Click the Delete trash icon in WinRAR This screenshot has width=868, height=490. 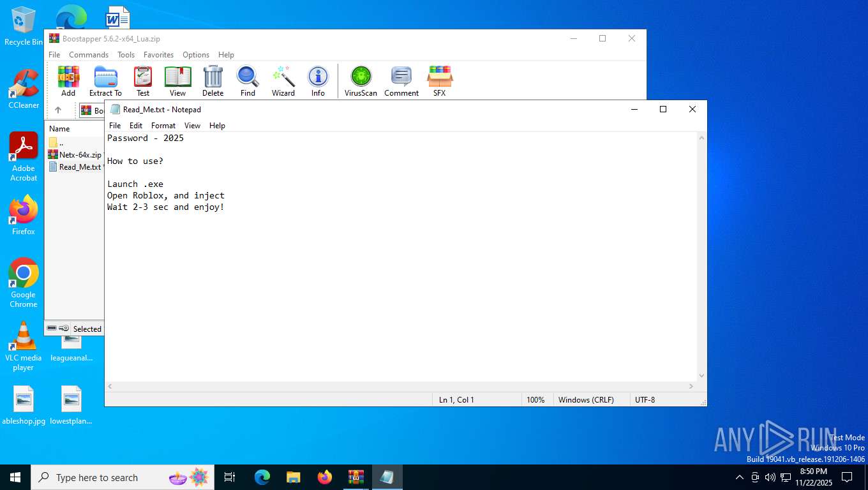pyautogui.click(x=213, y=81)
